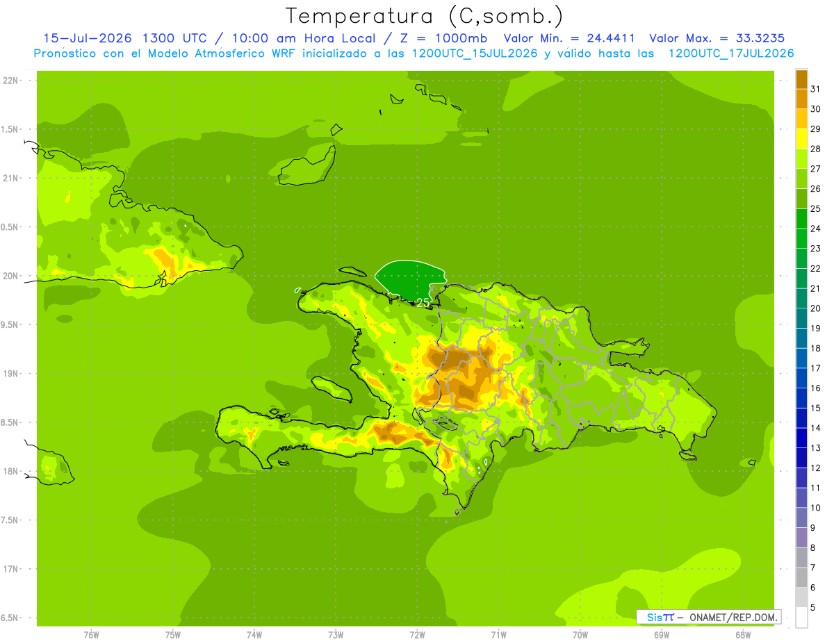Screen dimensions: 834x644
Task: Click the "70W" longitude axis label
Action: tap(580, 635)
